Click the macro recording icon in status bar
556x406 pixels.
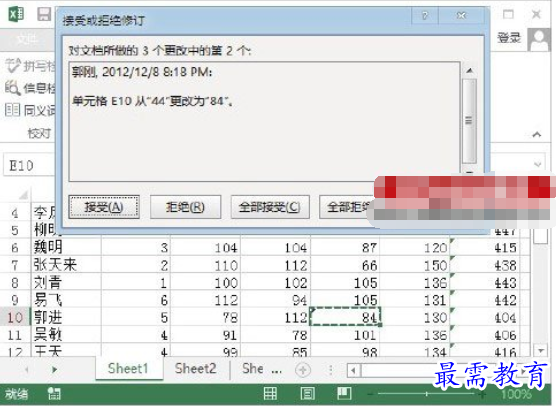(x=54, y=394)
